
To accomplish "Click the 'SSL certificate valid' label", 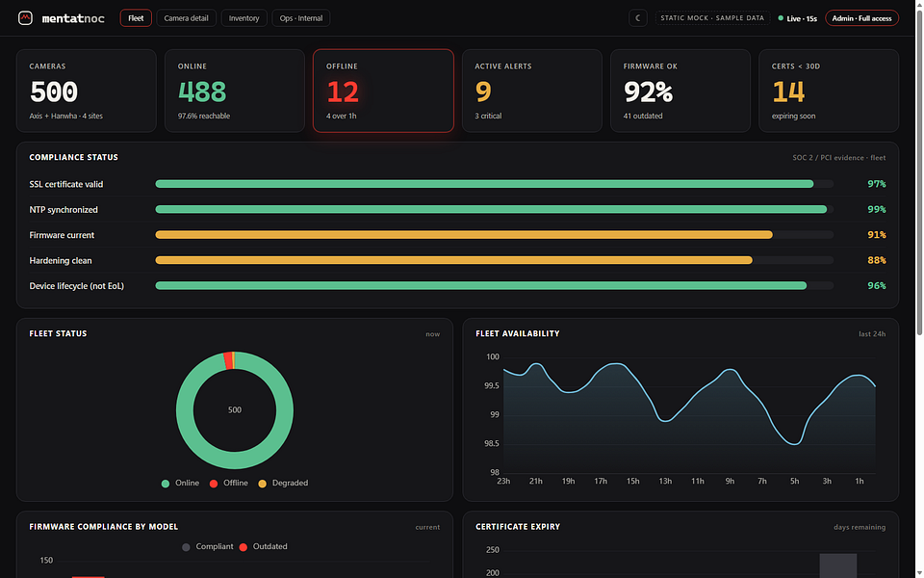I will click(66, 184).
